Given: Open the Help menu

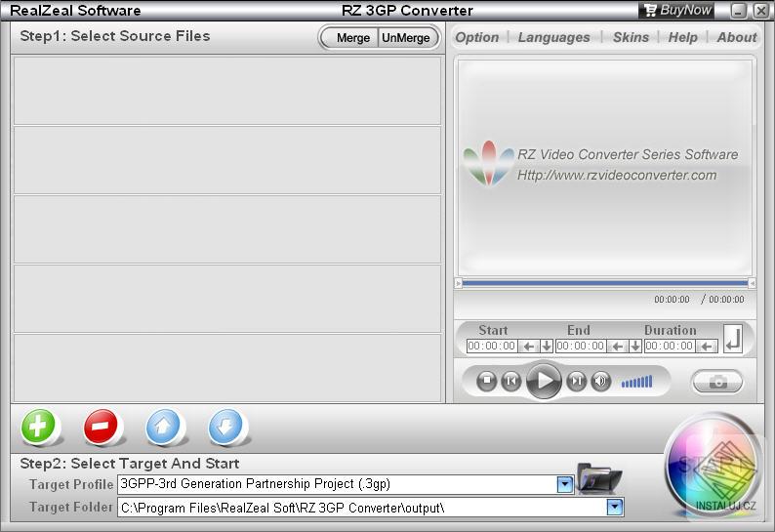Looking at the screenshot, I should coord(682,37).
